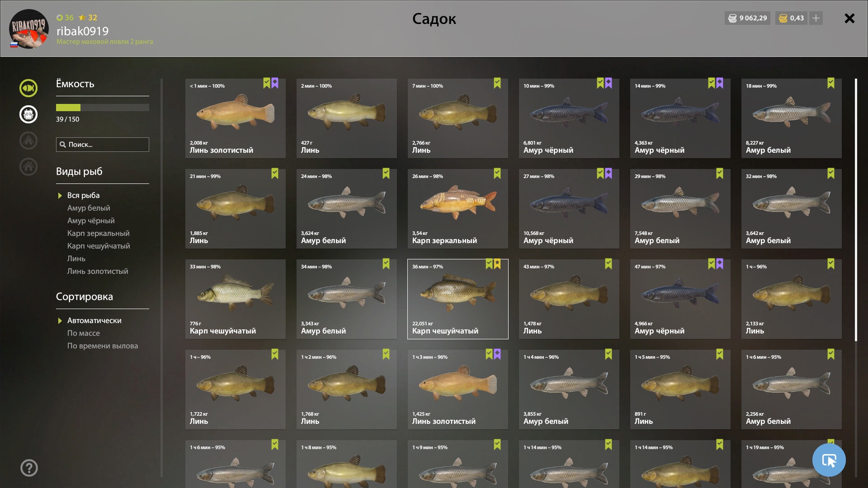Click the Ёмкость capacity progress bar
This screenshot has height=488, width=868.
tap(103, 108)
